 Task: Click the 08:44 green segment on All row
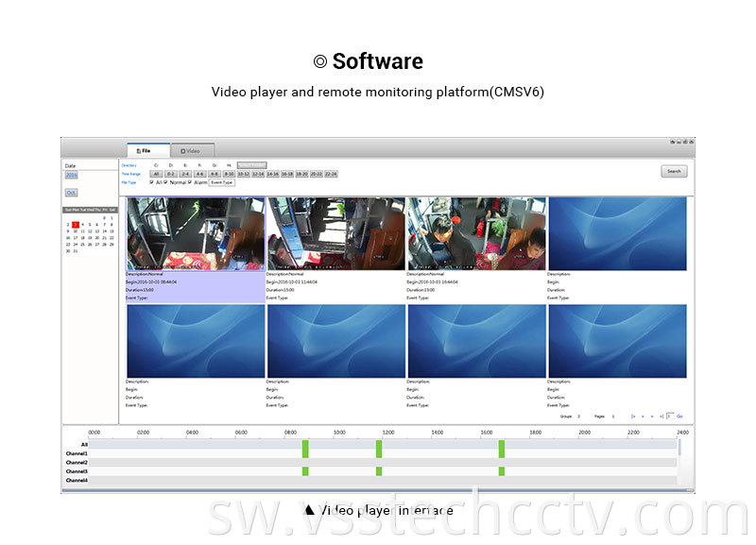tap(305, 444)
